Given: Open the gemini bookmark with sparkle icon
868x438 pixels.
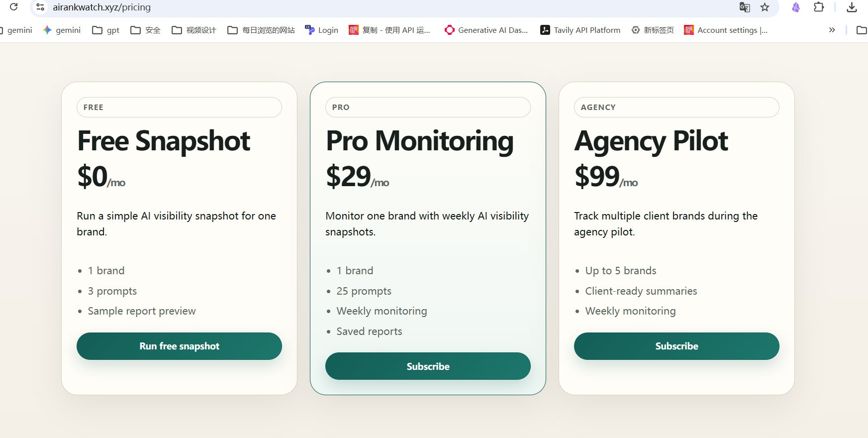Looking at the screenshot, I should pos(62,30).
